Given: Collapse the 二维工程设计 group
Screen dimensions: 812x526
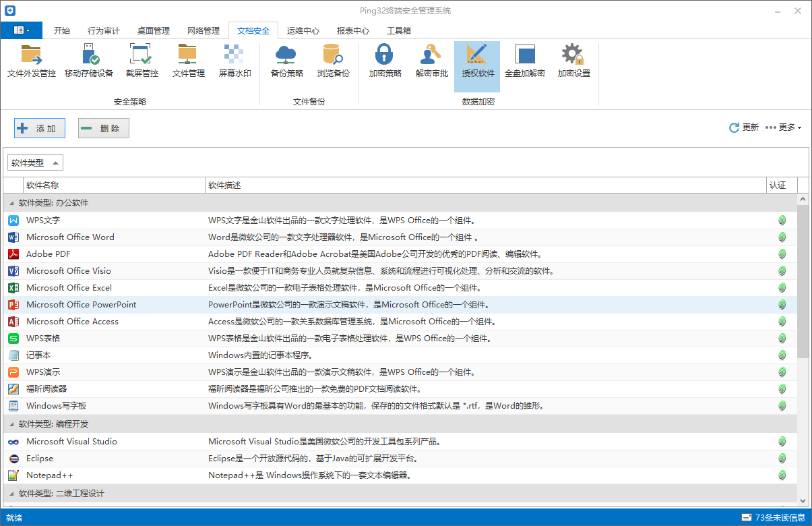Looking at the screenshot, I should point(11,494).
